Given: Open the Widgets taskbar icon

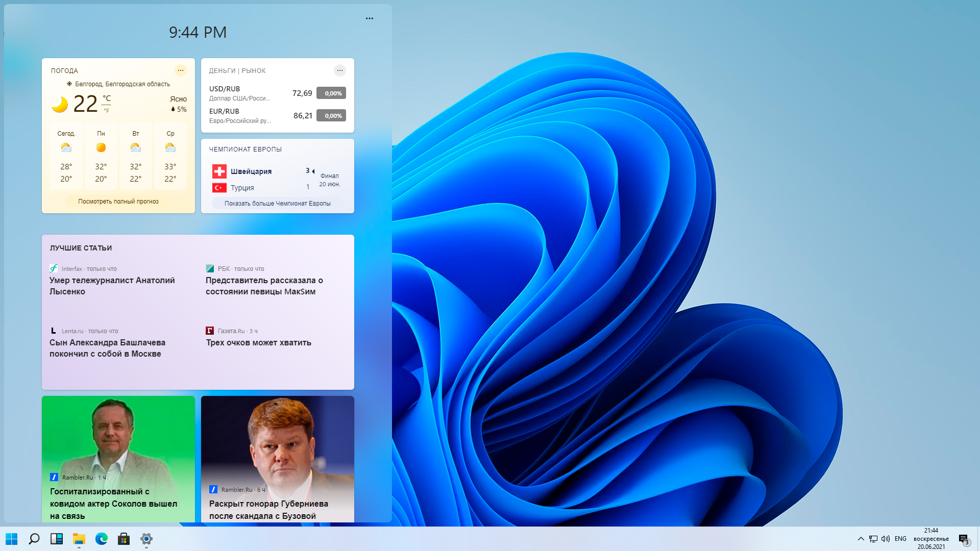Looking at the screenshot, I should pyautogui.click(x=57, y=539).
